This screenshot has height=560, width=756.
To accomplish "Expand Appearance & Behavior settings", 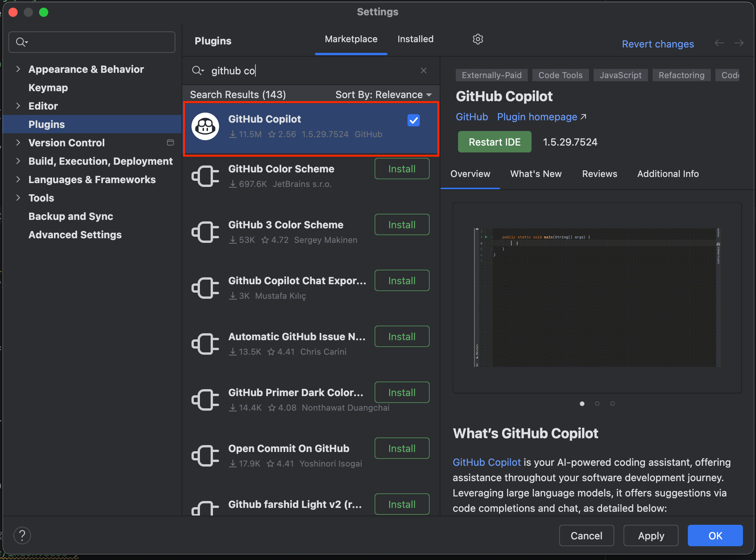I will 18,69.
